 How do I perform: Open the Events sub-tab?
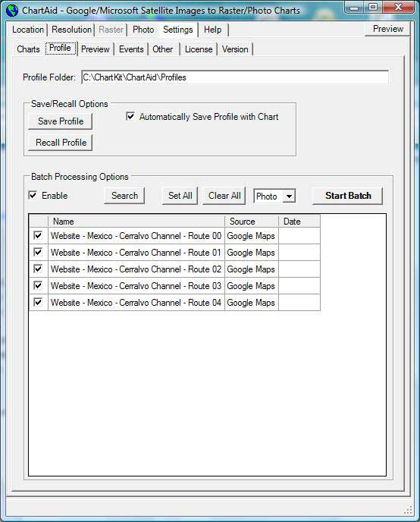tap(131, 49)
